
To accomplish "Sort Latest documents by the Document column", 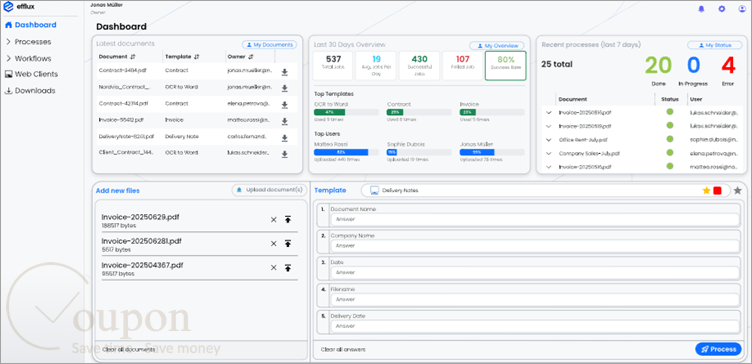I will point(133,57).
